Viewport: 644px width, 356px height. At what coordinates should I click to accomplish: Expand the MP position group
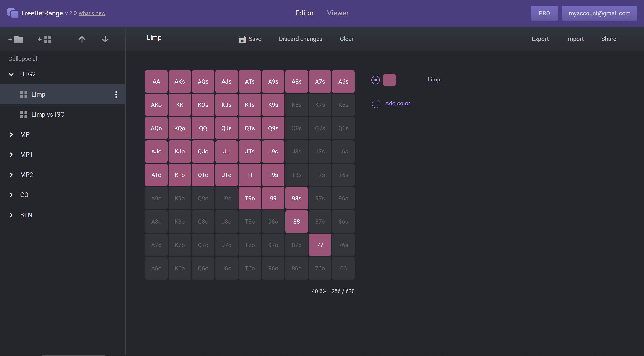point(10,135)
